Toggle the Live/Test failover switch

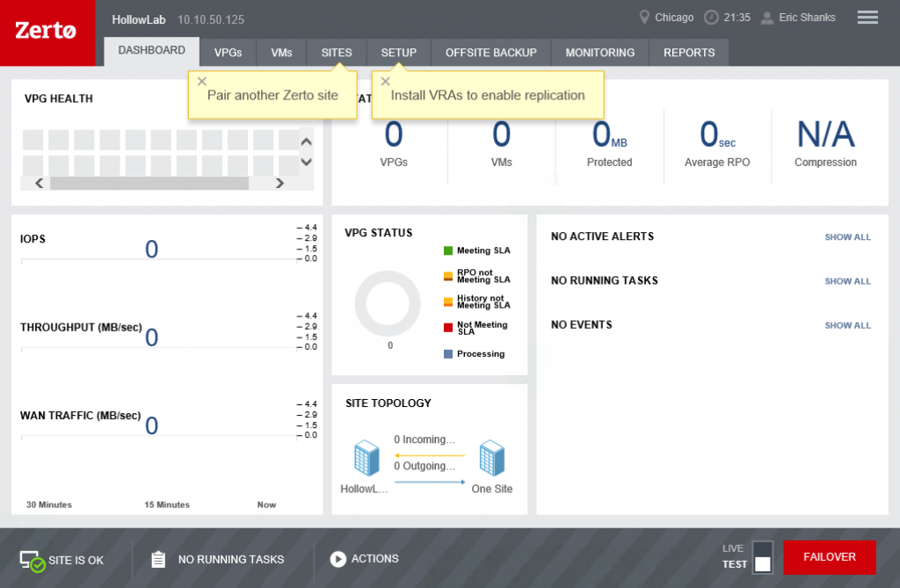tap(762, 557)
